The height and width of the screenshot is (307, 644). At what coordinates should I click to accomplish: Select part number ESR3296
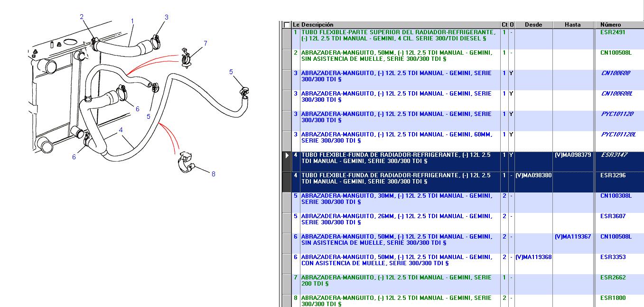[613, 175]
